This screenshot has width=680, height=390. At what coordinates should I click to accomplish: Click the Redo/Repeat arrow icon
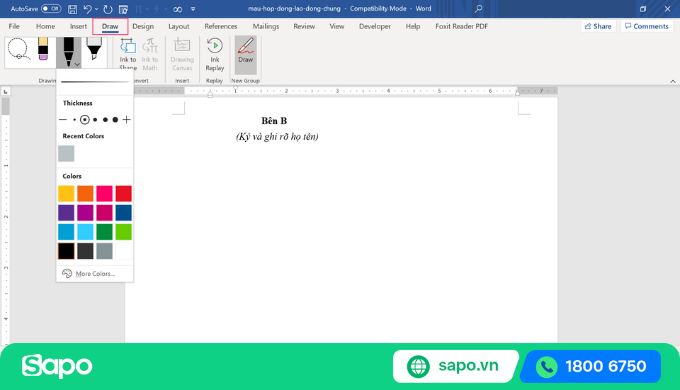click(108, 9)
